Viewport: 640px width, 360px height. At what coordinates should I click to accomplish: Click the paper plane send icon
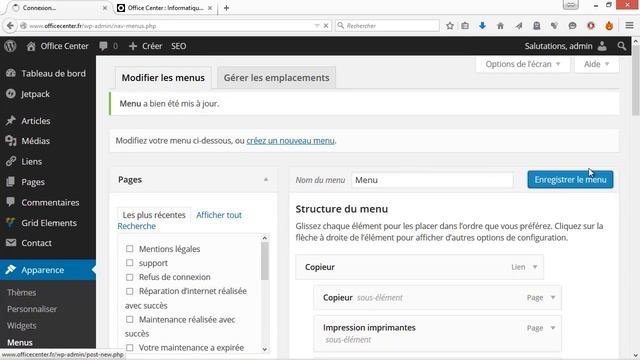519,26
